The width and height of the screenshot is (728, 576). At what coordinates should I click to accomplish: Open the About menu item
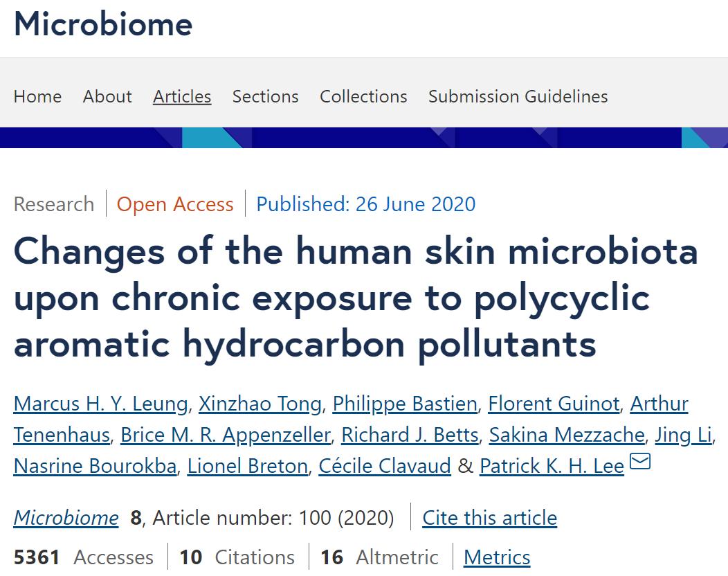pyautogui.click(x=107, y=97)
